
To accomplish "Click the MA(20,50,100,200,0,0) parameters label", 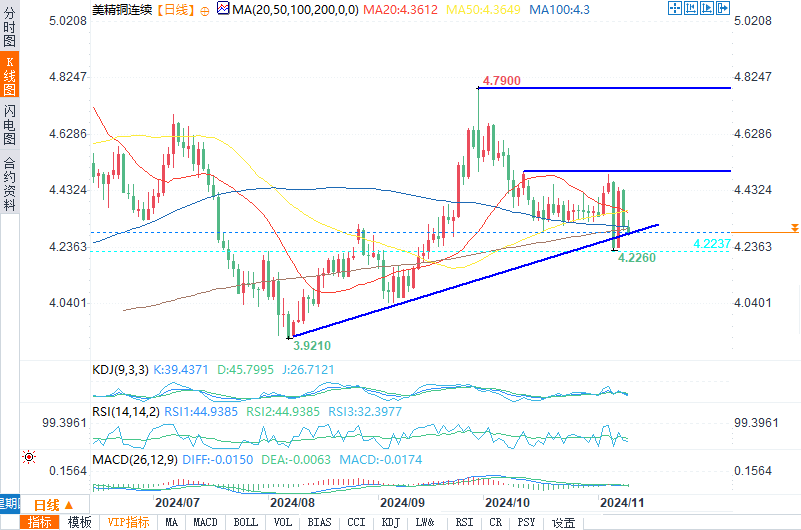I will (295, 9).
